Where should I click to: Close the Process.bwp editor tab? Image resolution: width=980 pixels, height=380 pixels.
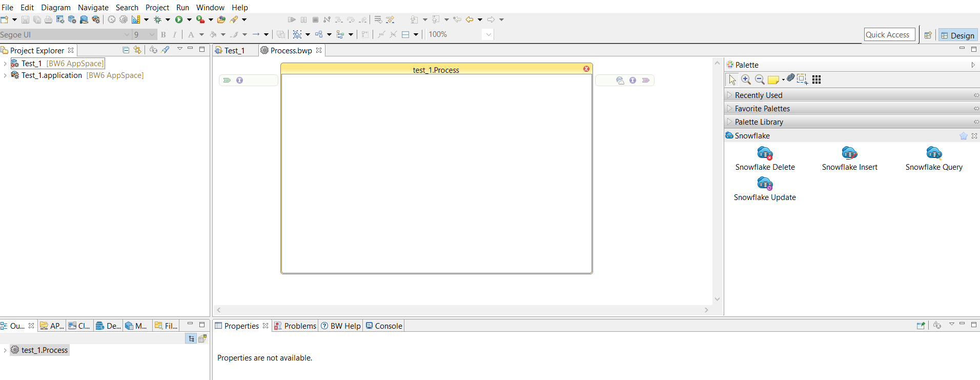tap(319, 50)
